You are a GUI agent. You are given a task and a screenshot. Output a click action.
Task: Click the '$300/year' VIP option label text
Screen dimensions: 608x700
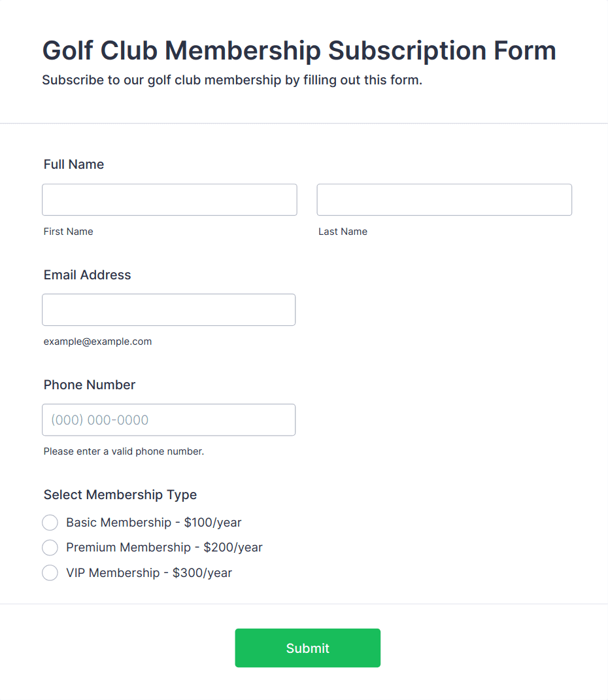pyautogui.click(x=202, y=573)
